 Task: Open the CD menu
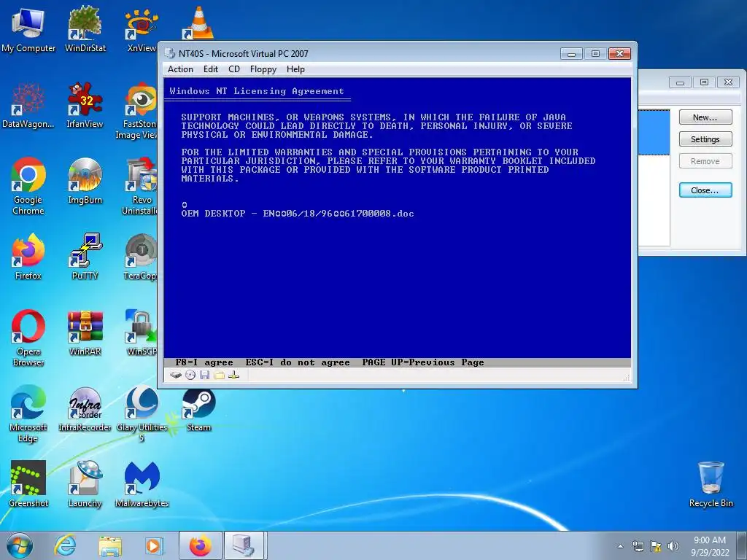tap(234, 69)
